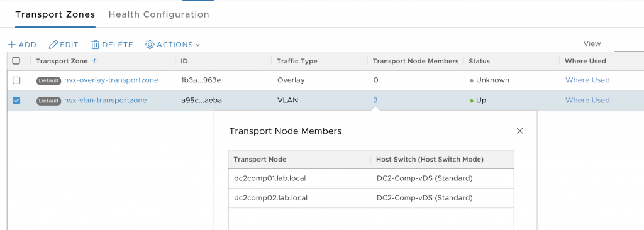Click Default badge on nsx-vlan-transportzone
644x230 pixels.
pyautogui.click(x=49, y=101)
